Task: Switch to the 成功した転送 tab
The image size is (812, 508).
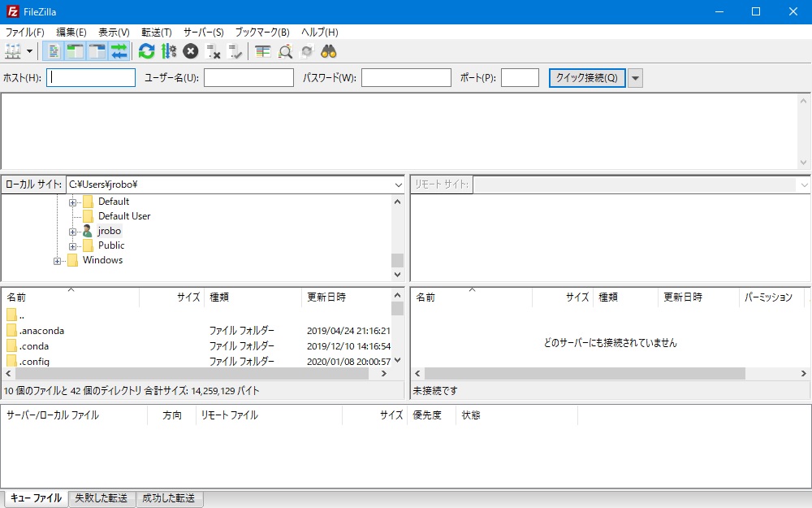Action: coord(169,498)
